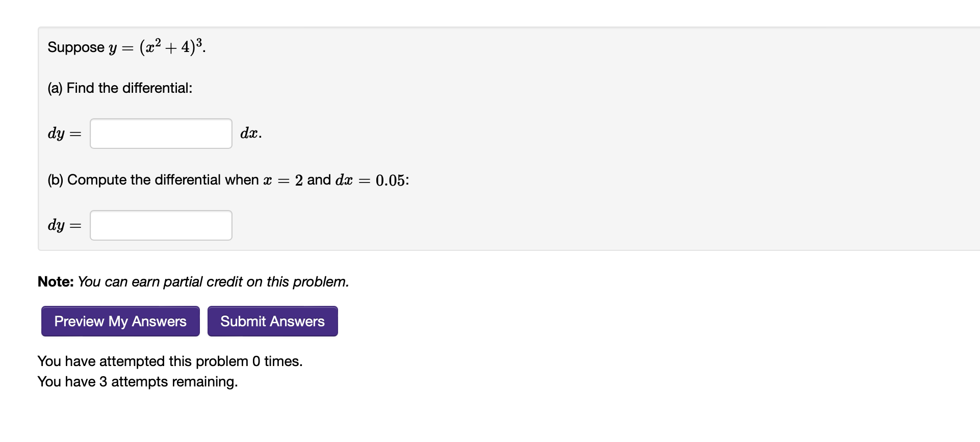Click the equation Suppose y = (x² + 4)³
980x442 pixels.
125,46
